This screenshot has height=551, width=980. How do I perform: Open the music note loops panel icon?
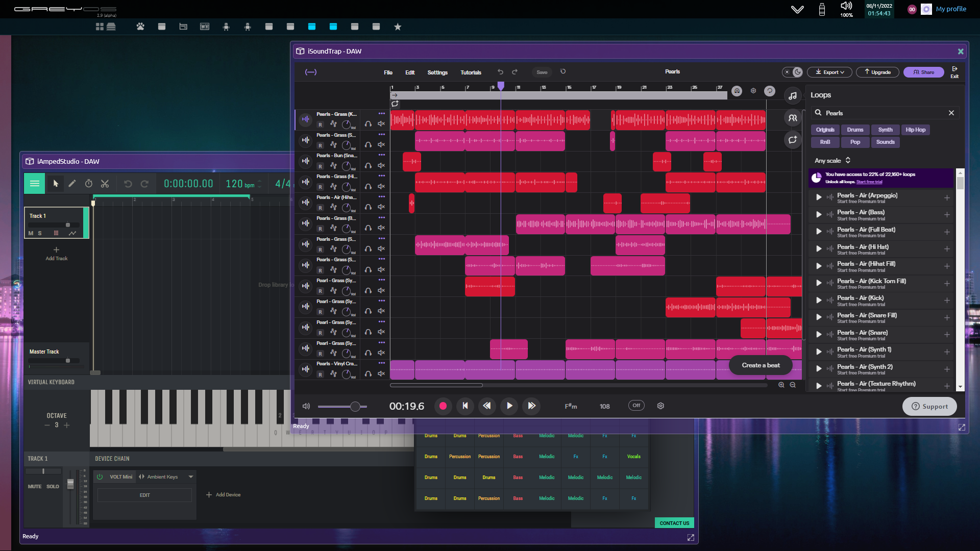(x=792, y=95)
